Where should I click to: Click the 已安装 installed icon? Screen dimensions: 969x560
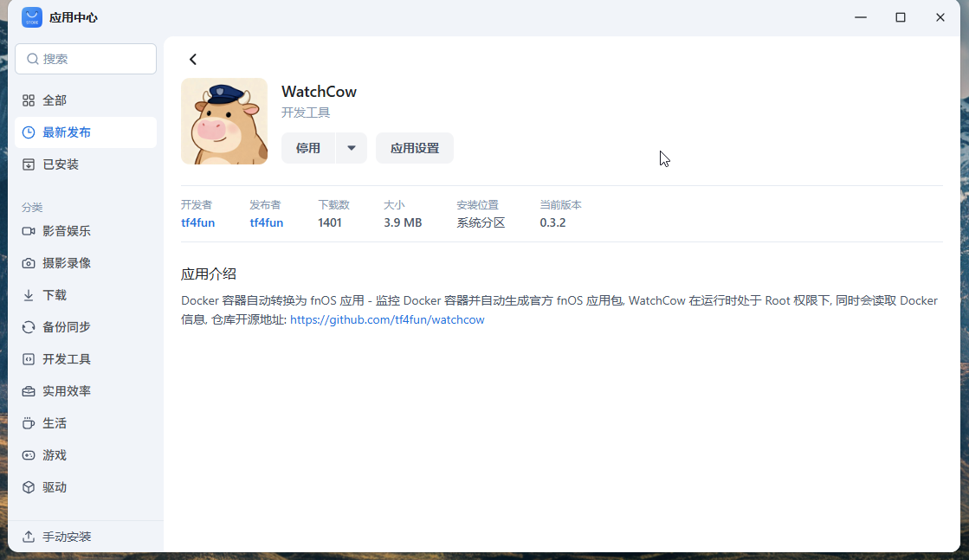point(29,164)
